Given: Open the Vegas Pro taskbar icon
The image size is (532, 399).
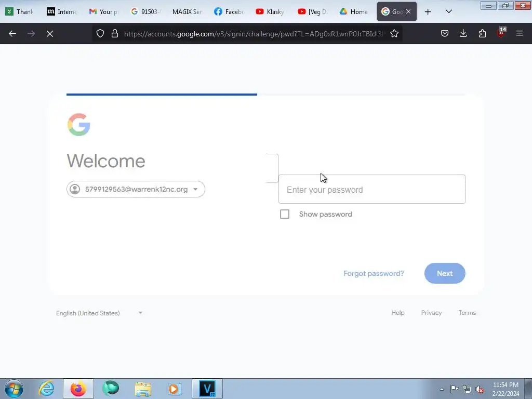Looking at the screenshot, I should point(207,389).
